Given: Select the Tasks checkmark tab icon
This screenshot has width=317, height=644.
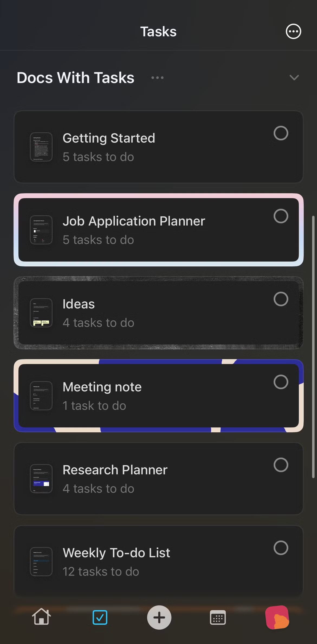Looking at the screenshot, I should coord(100,617).
